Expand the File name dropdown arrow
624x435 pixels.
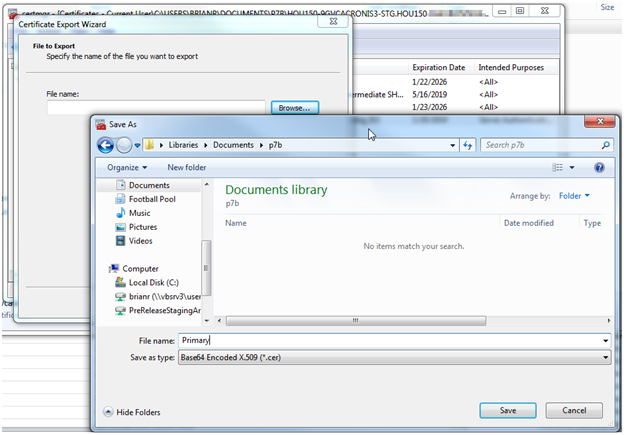pyautogui.click(x=605, y=341)
